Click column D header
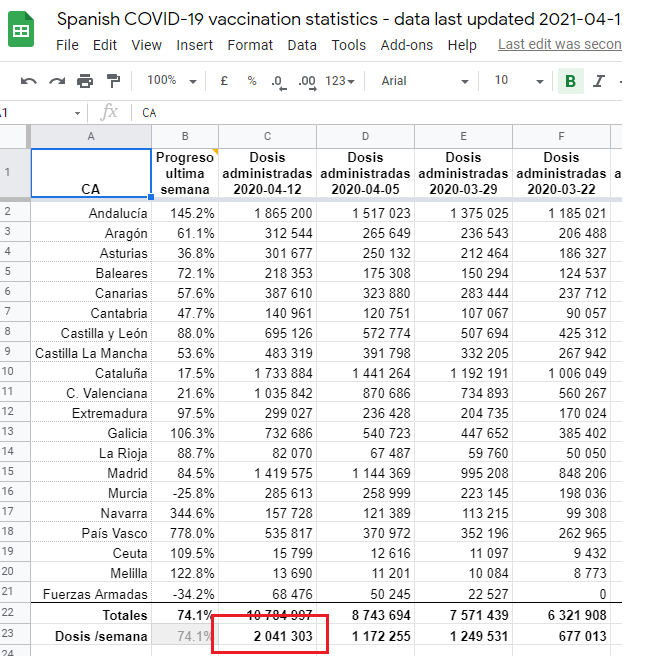Image resolution: width=654 pixels, height=670 pixels. (365, 136)
